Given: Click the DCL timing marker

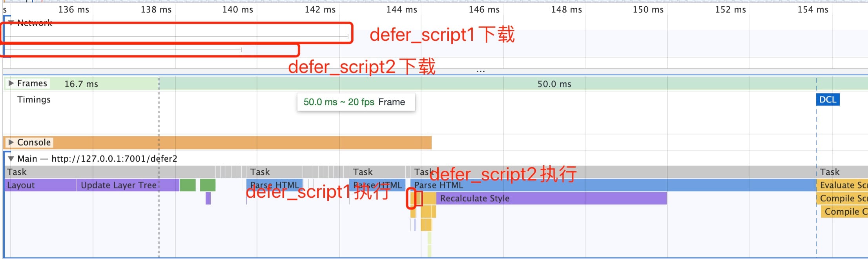Looking at the screenshot, I should (x=827, y=100).
